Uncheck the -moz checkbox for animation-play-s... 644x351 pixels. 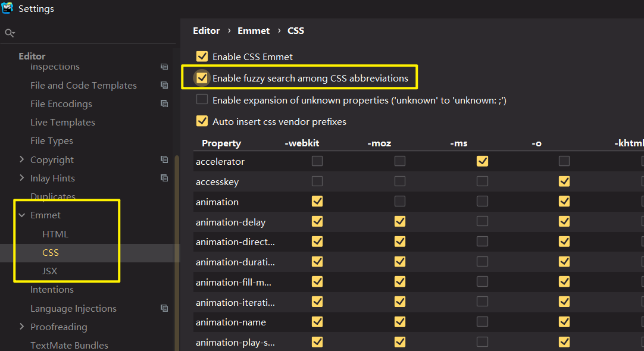(x=399, y=341)
